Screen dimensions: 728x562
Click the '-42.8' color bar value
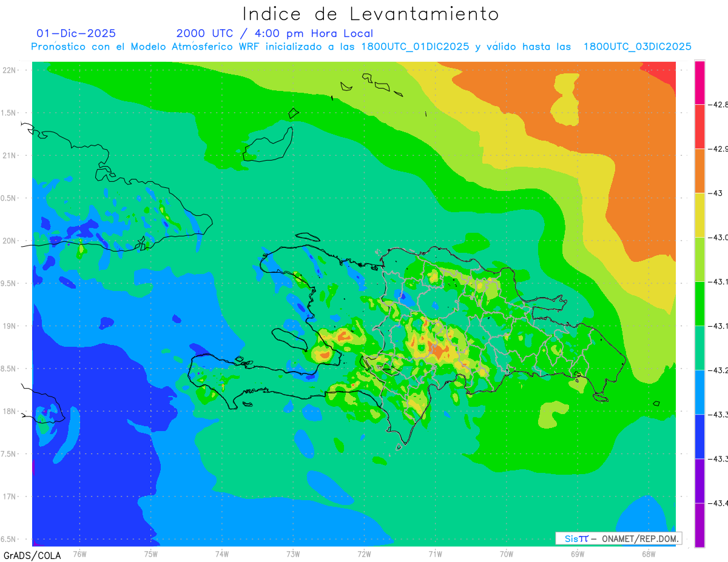click(x=719, y=105)
